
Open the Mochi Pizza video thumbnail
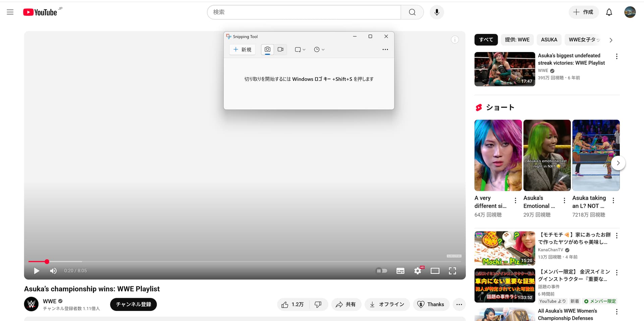[x=505, y=248]
